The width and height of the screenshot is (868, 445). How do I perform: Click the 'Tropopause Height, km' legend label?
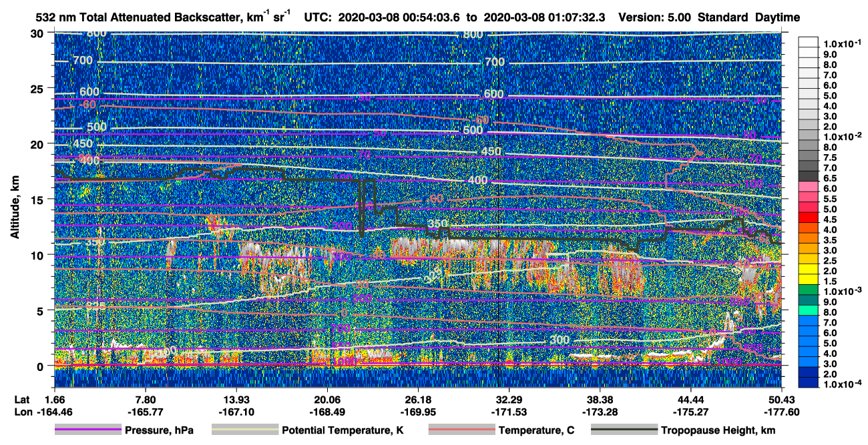(718, 431)
